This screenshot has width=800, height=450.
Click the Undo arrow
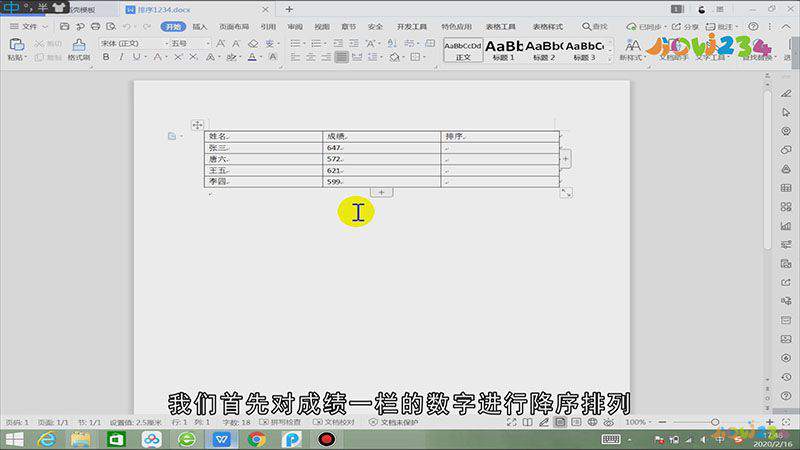tap(127, 26)
